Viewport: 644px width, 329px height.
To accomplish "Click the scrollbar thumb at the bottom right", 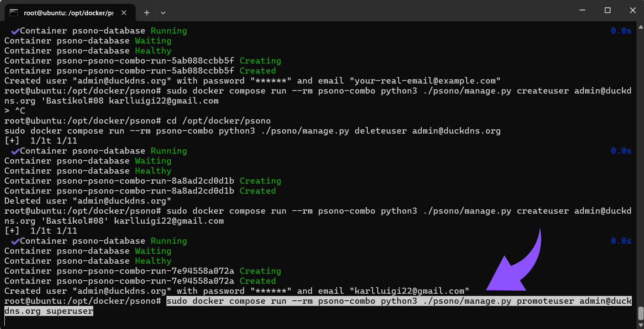I will click(x=641, y=313).
